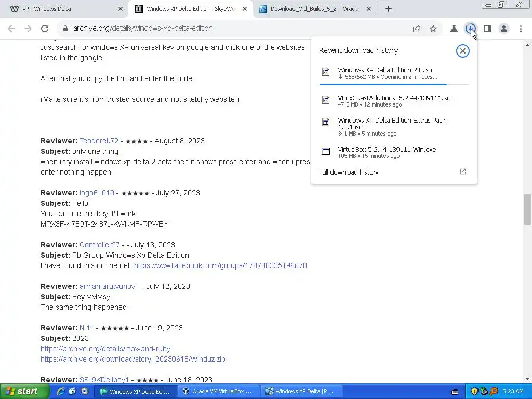Click the browser forward arrow
Image resolution: width=532 pixels, height=399 pixels.
pos(28,29)
